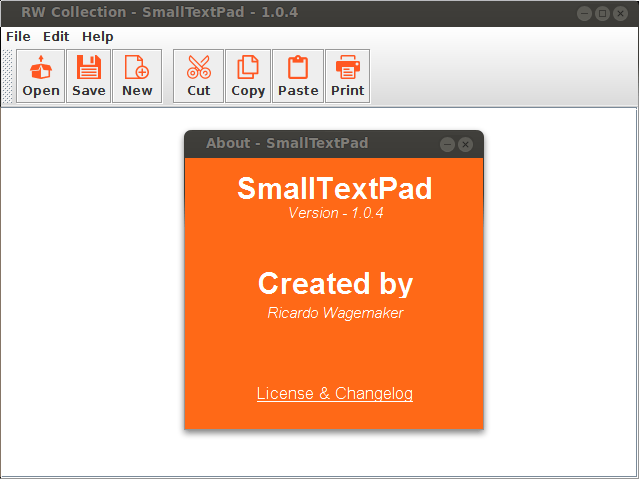Viewport: 639px width, 479px height.
Task: Click the 'Version - 1.0.4' text
Action: pos(336,213)
